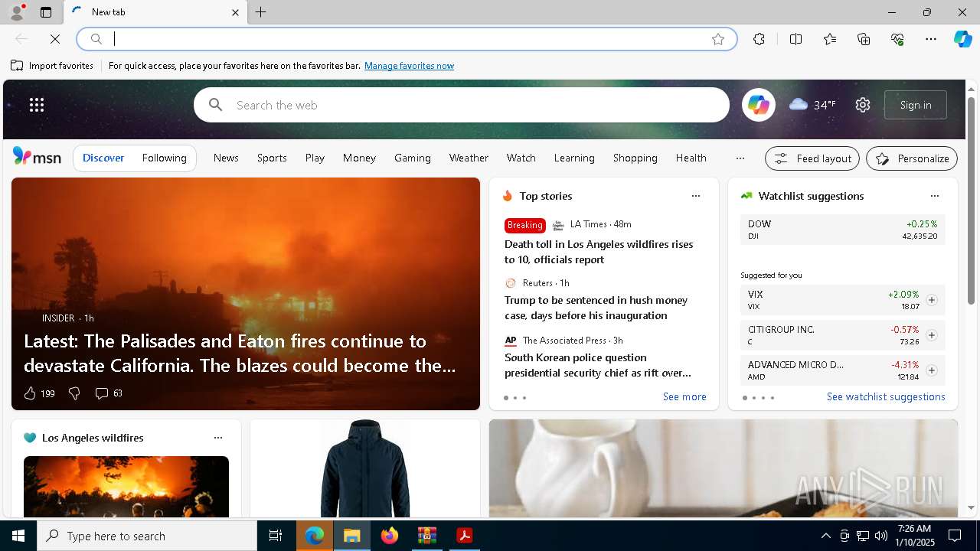Open Trump to be sentenced story
Viewport: 980px width, 551px height.
(596, 308)
